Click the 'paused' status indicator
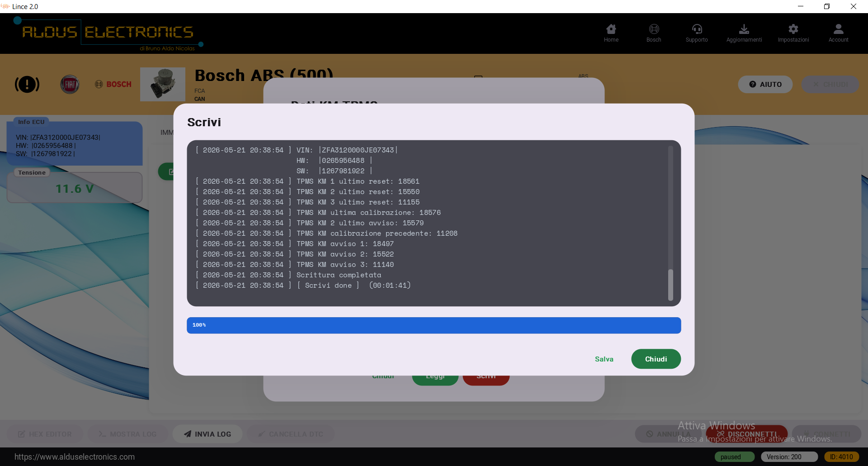 (x=735, y=457)
